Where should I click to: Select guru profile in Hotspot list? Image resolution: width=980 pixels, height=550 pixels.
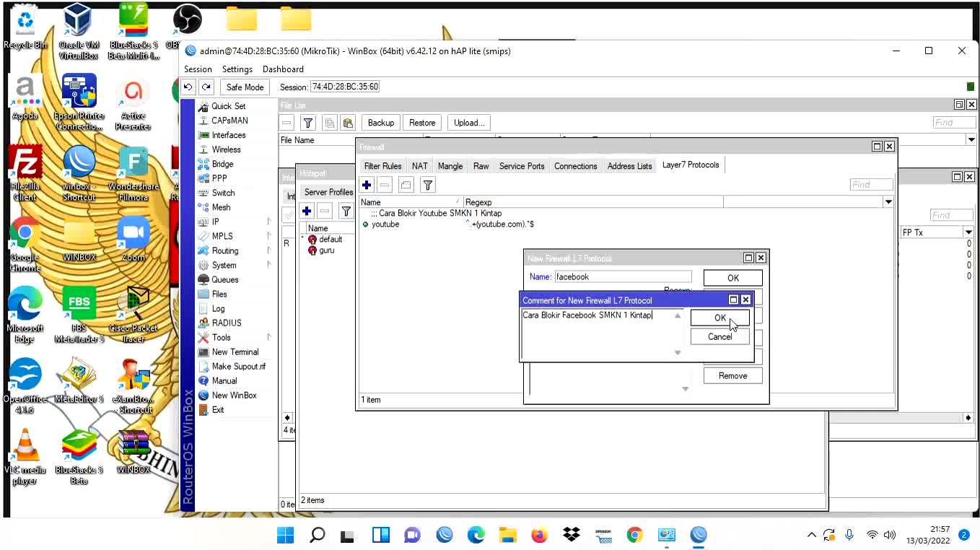tap(326, 250)
